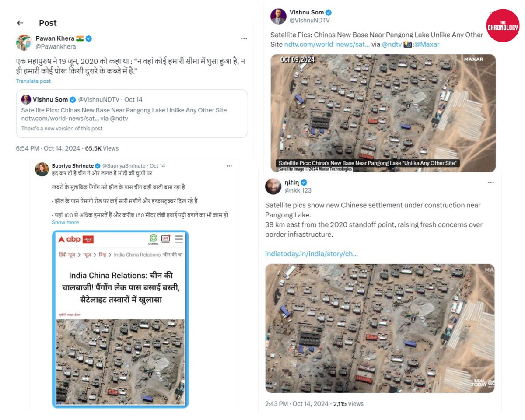Open the quoted Vishnu Som tweet card

click(x=132, y=113)
